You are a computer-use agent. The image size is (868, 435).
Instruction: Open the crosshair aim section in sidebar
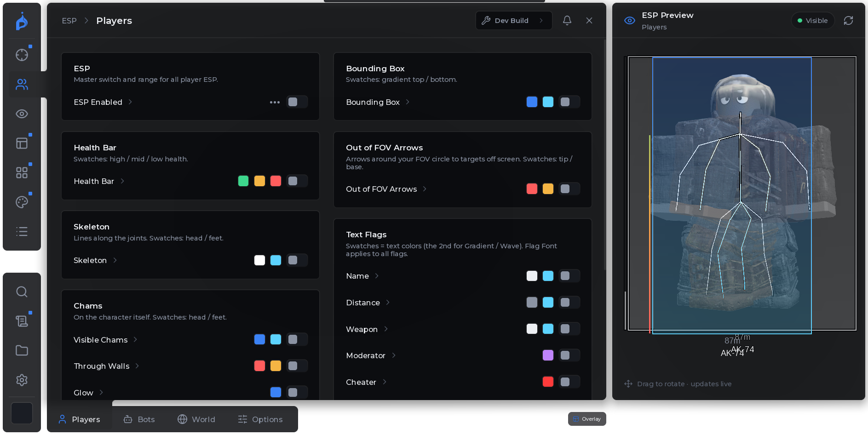(x=22, y=55)
